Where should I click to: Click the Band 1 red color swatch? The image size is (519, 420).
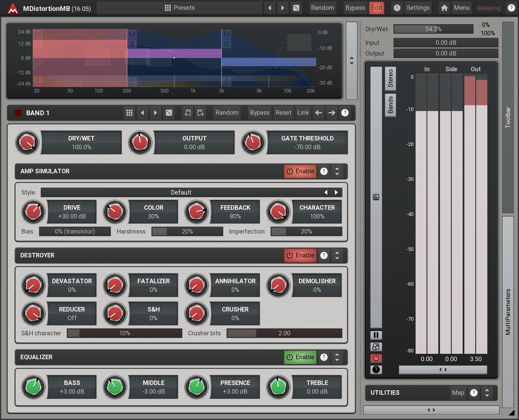[x=18, y=113]
